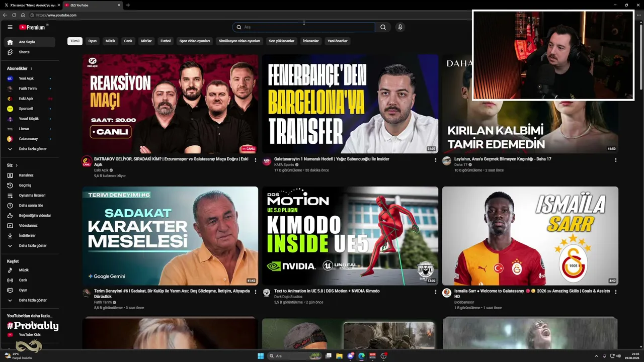Open Geçmiş watch history
The image size is (644, 362).
click(x=30, y=186)
